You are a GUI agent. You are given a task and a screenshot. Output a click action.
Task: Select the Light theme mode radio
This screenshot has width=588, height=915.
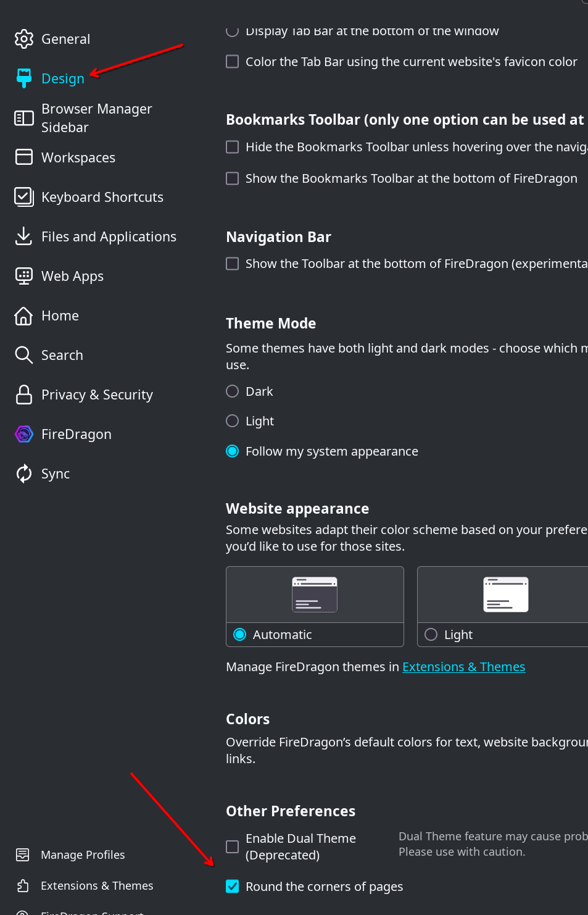point(233,421)
